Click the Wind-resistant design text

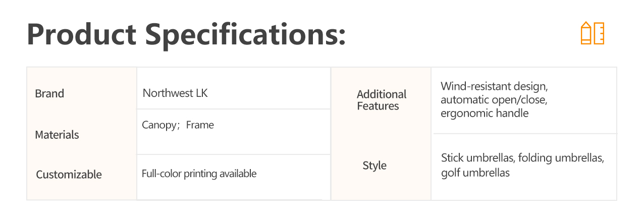[494, 86]
